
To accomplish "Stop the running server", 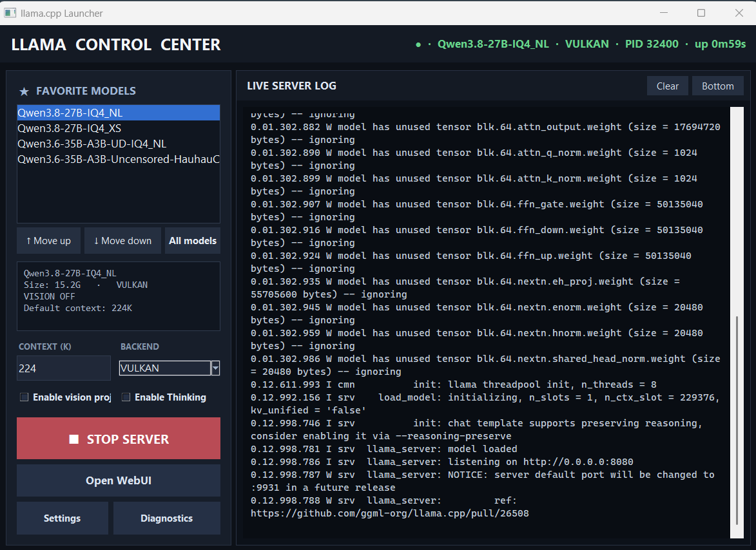I will tap(118, 439).
